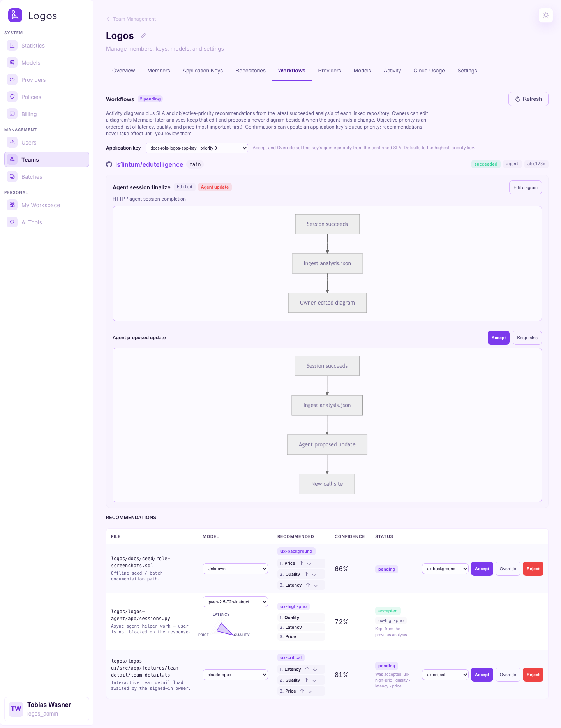Switch to the Application Keys tab

(x=203, y=71)
